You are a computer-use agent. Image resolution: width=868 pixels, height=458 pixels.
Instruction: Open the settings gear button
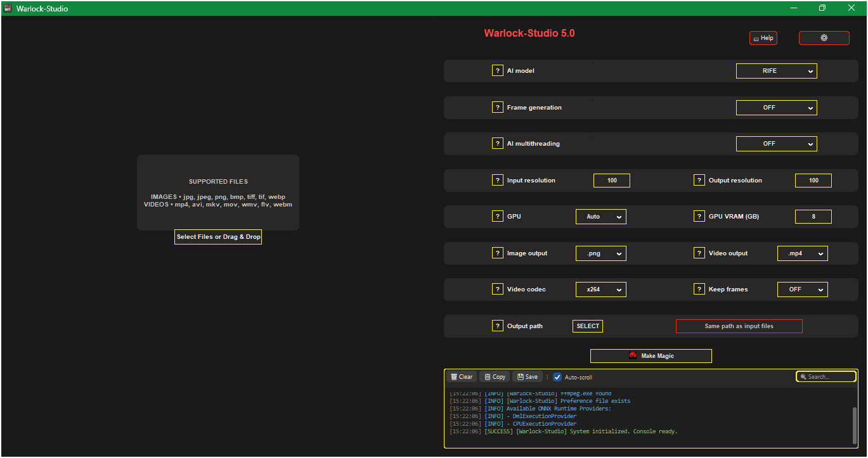(x=824, y=38)
